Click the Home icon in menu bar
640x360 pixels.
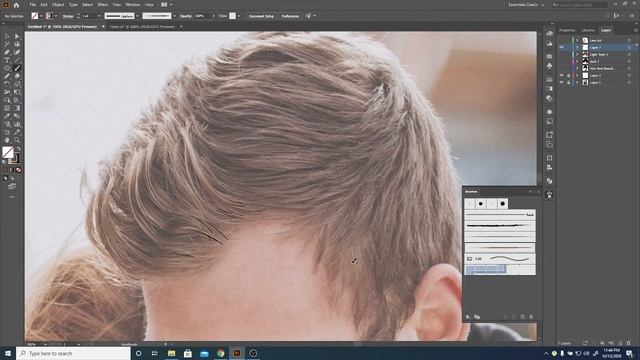click(16, 5)
